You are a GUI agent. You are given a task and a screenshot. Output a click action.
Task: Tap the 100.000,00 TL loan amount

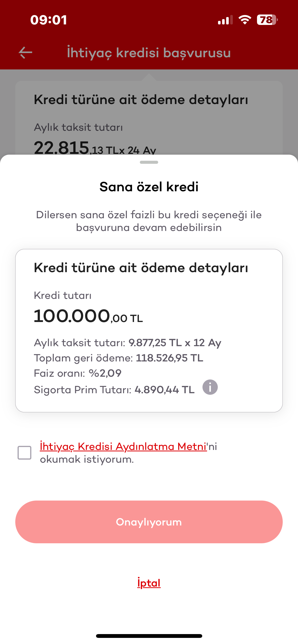coord(88,316)
